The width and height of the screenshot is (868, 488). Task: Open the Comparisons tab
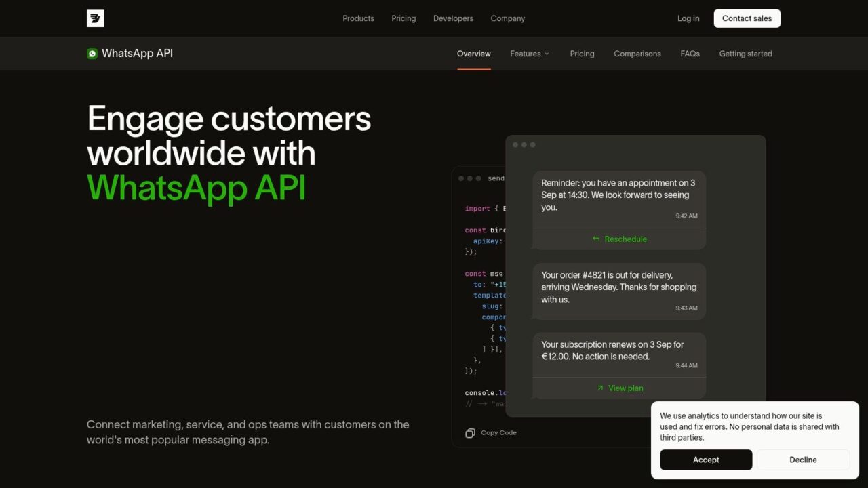(x=637, y=54)
